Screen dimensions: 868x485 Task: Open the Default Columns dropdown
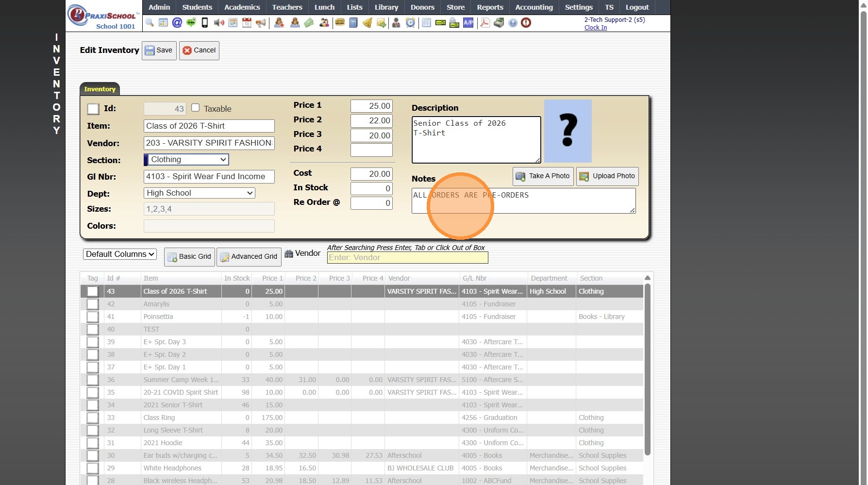(120, 254)
